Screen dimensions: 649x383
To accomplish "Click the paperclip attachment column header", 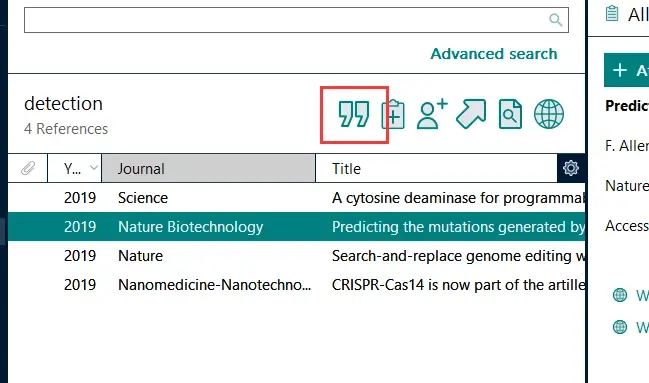I will [28, 168].
